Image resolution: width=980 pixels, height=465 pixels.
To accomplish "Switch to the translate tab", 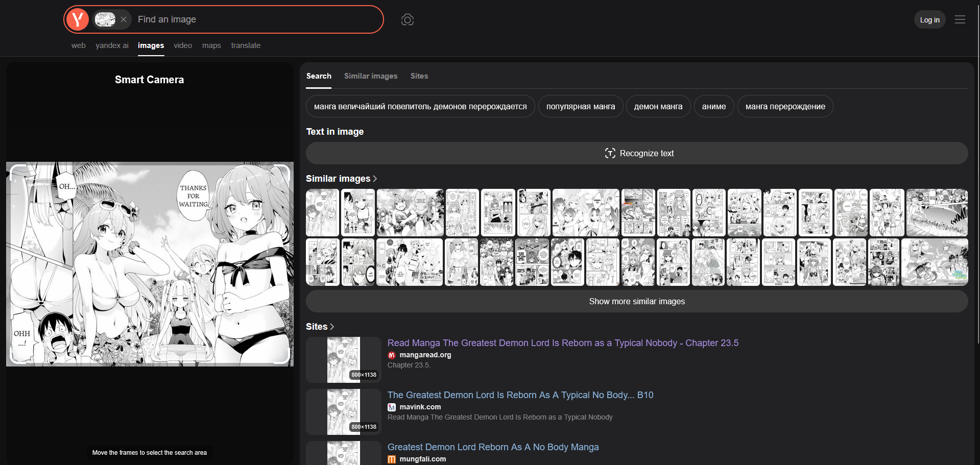I will [x=246, y=45].
